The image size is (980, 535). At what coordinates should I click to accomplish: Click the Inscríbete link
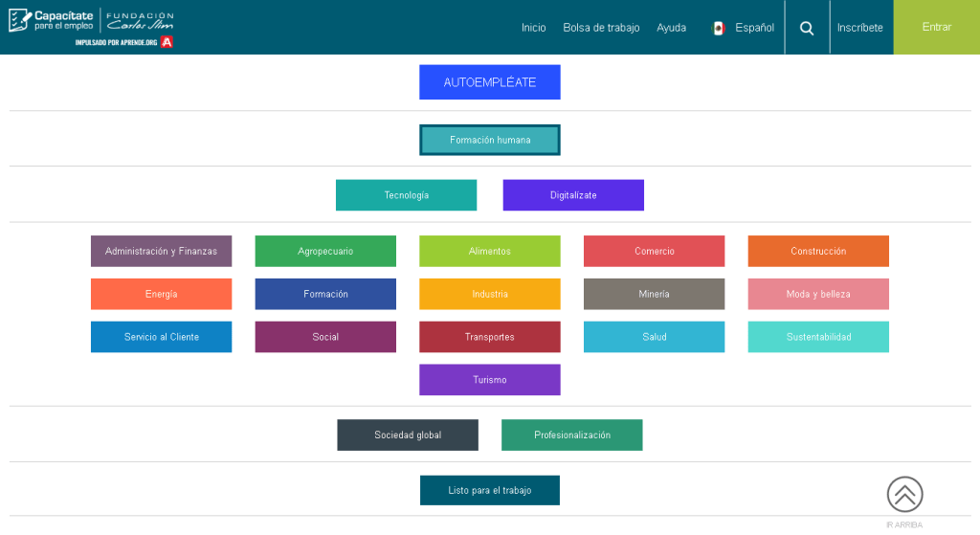(x=859, y=28)
